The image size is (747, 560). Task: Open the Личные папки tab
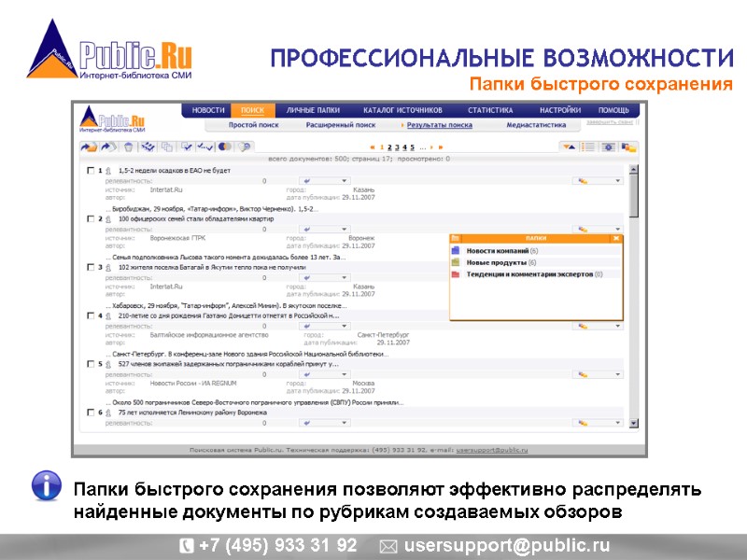pos(313,110)
